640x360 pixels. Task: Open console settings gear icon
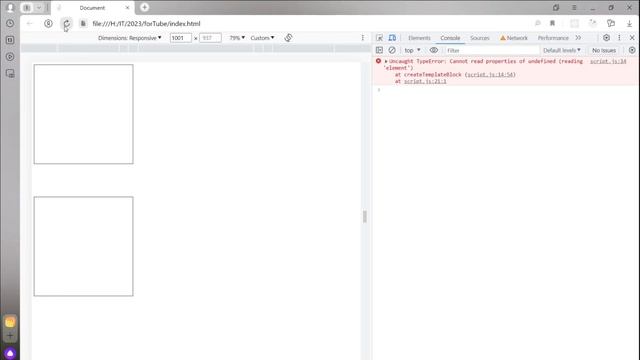[x=632, y=50]
